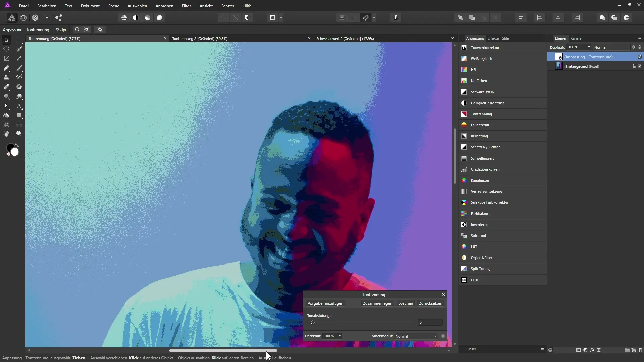Close the Schwellenwert 2 document tab
The height and width of the screenshot is (362, 644).
pyautogui.click(x=452, y=39)
